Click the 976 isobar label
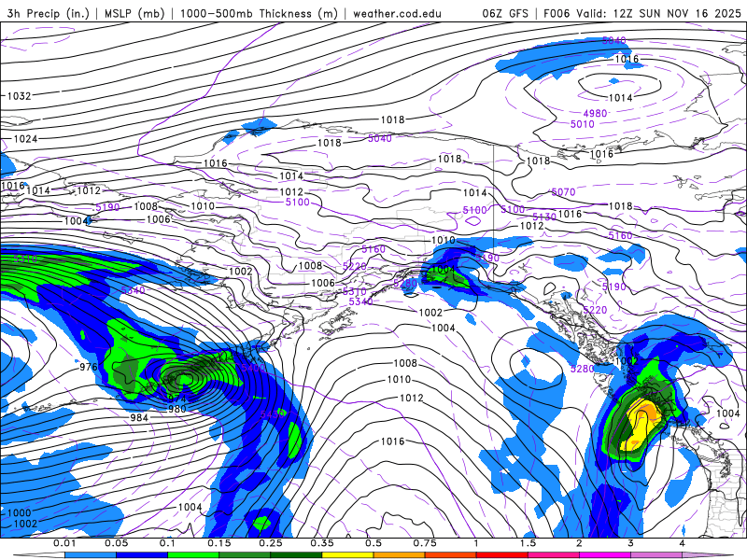This screenshot has height=560, width=747. [89, 367]
